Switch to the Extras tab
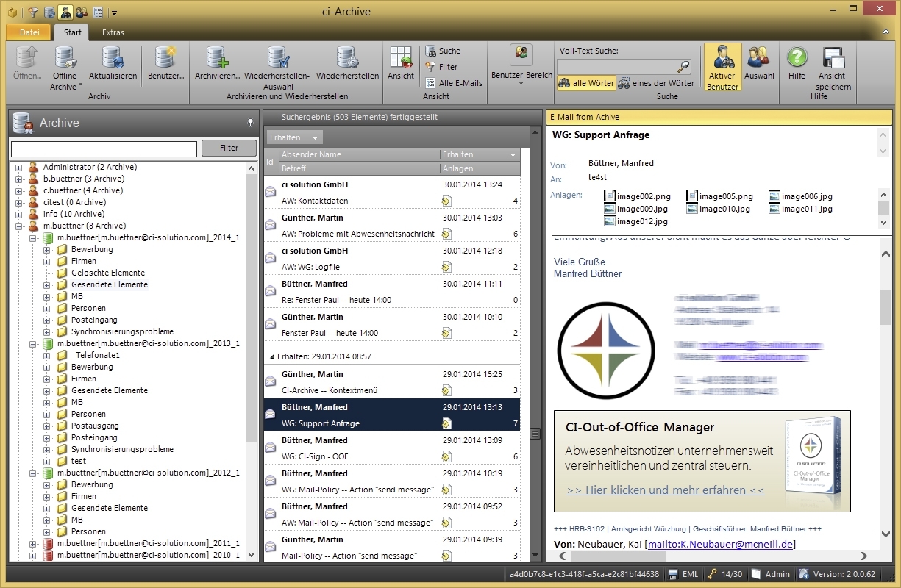The image size is (901, 588). coord(113,32)
